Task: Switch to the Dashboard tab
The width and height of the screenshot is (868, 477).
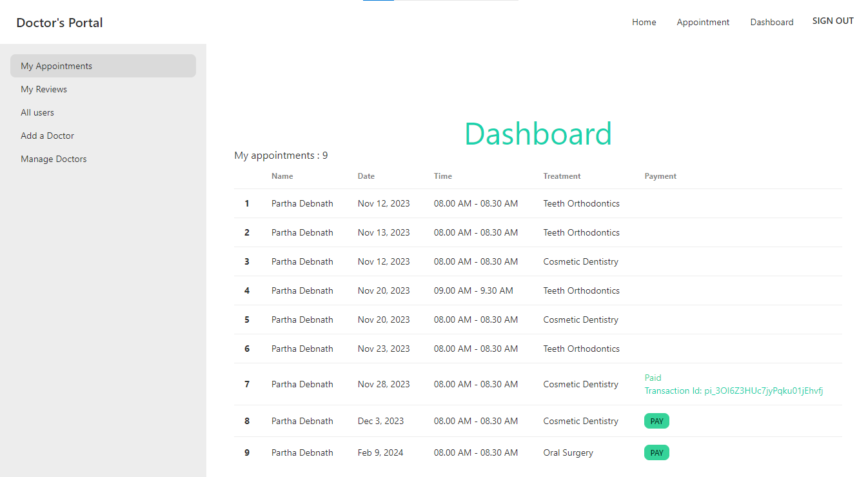Action: [x=771, y=22]
